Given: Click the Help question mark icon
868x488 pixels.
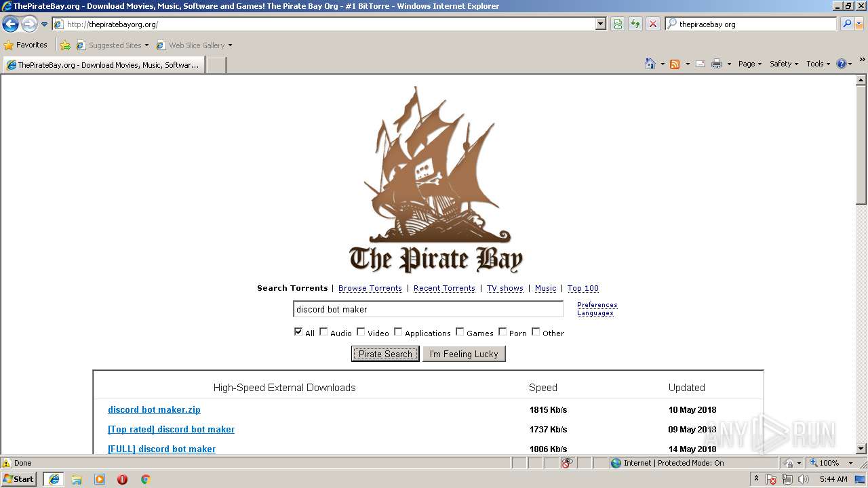Looking at the screenshot, I should click(x=842, y=64).
